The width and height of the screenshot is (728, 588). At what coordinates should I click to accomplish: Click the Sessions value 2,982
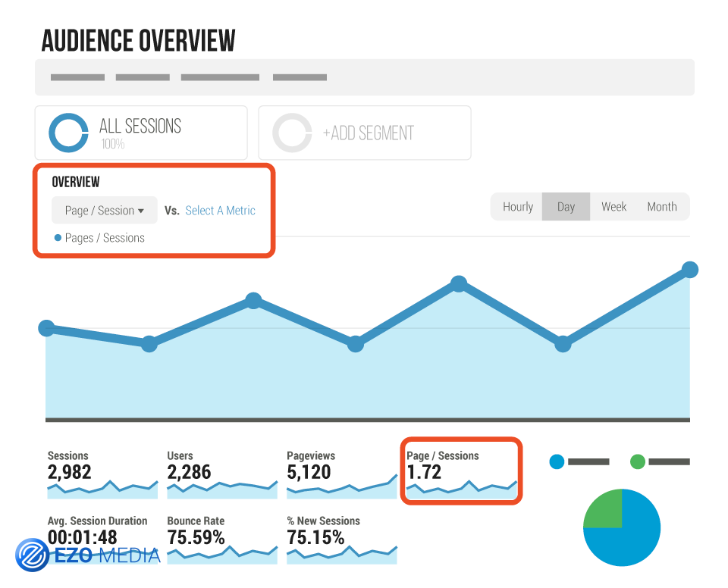point(70,472)
